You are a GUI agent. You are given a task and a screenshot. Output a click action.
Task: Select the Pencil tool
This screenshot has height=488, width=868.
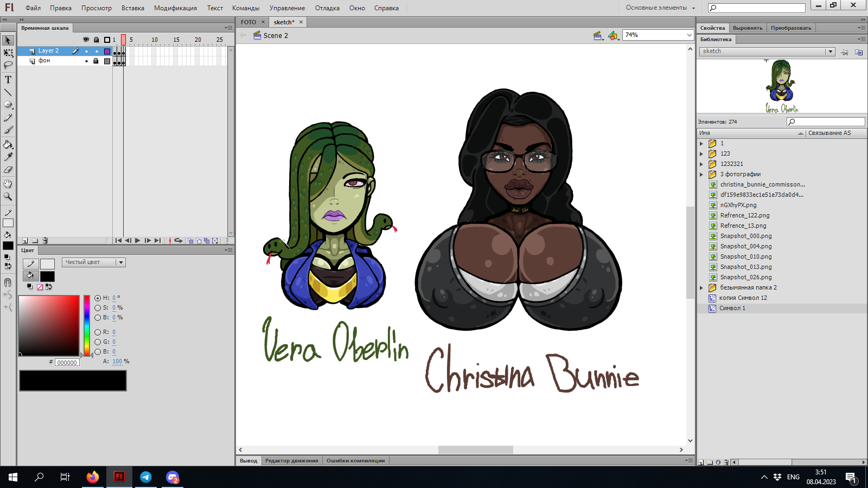click(8, 118)
